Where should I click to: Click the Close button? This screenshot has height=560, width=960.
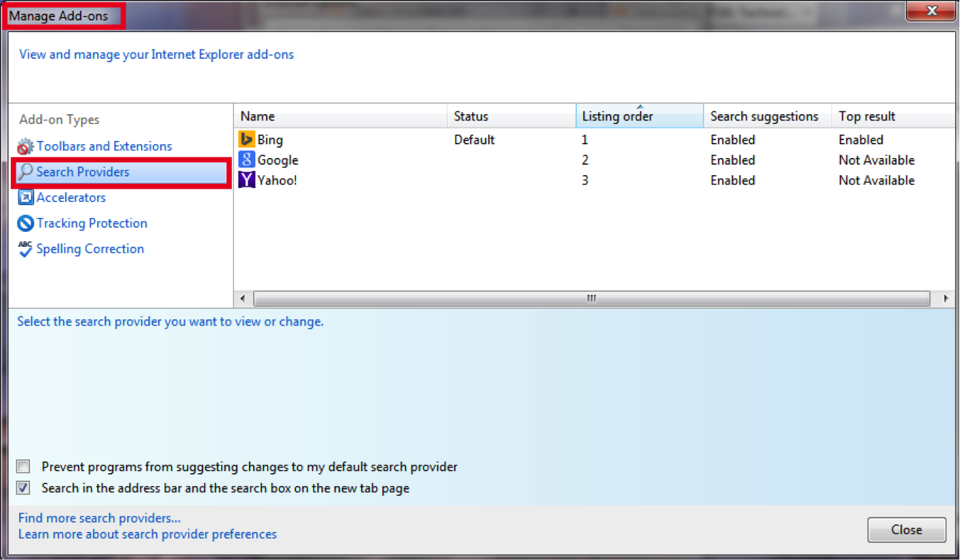tap(907, 530)
